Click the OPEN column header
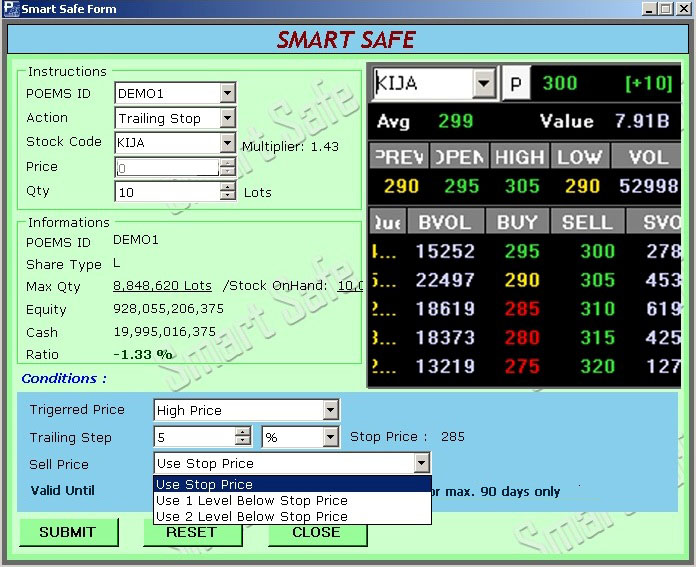This screenshot has width=696, height=567. point(459,156)
